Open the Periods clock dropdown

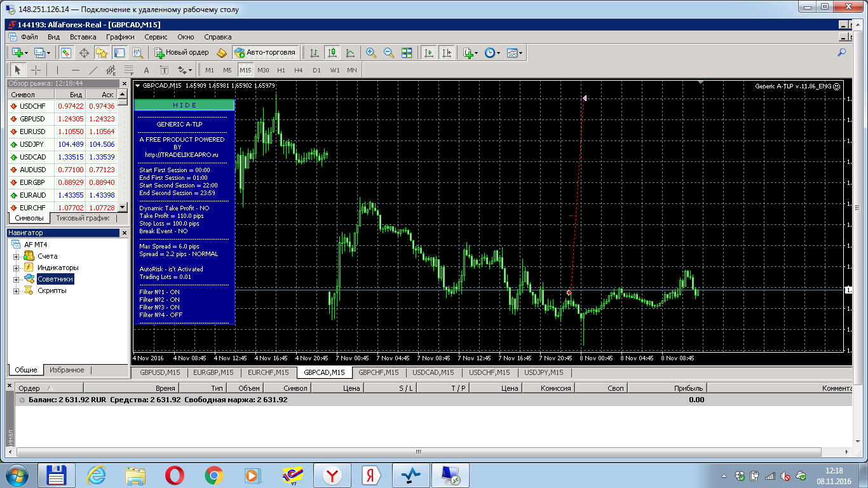499,53
